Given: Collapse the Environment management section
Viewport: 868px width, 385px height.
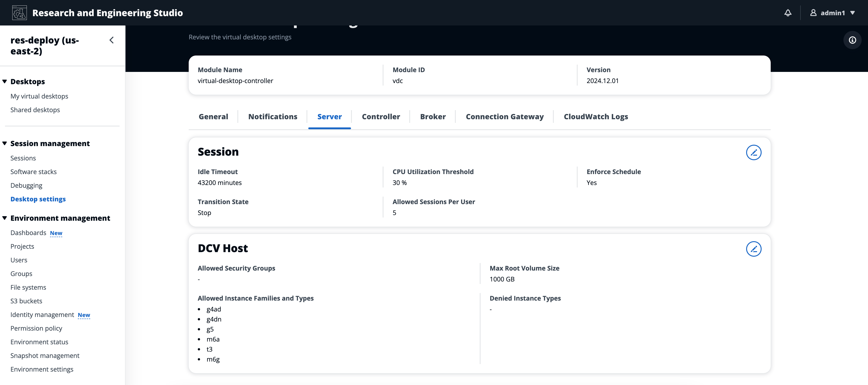Looking at the screenshot, I should coord(4,218).
